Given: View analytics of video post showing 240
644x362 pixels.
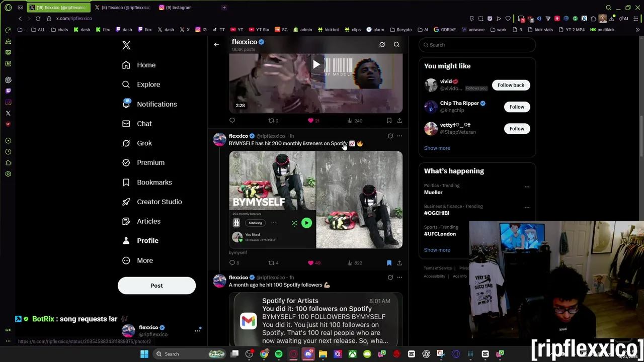Looking at the screenshot, I should click(355, 121).
